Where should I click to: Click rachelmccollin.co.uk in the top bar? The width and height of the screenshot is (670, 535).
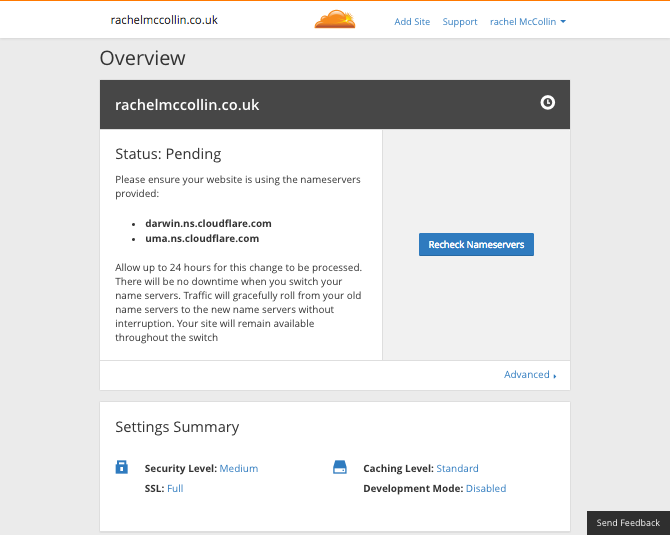tap(164, 20)
